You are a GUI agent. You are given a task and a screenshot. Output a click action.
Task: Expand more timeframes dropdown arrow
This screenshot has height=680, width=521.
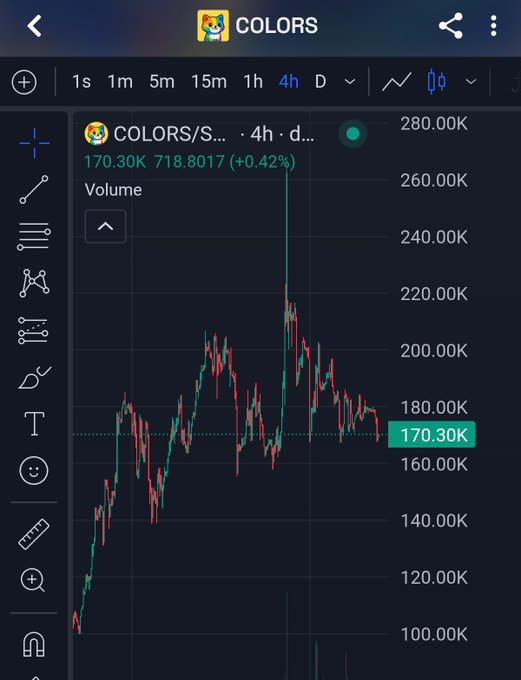[x=350, y=82]
